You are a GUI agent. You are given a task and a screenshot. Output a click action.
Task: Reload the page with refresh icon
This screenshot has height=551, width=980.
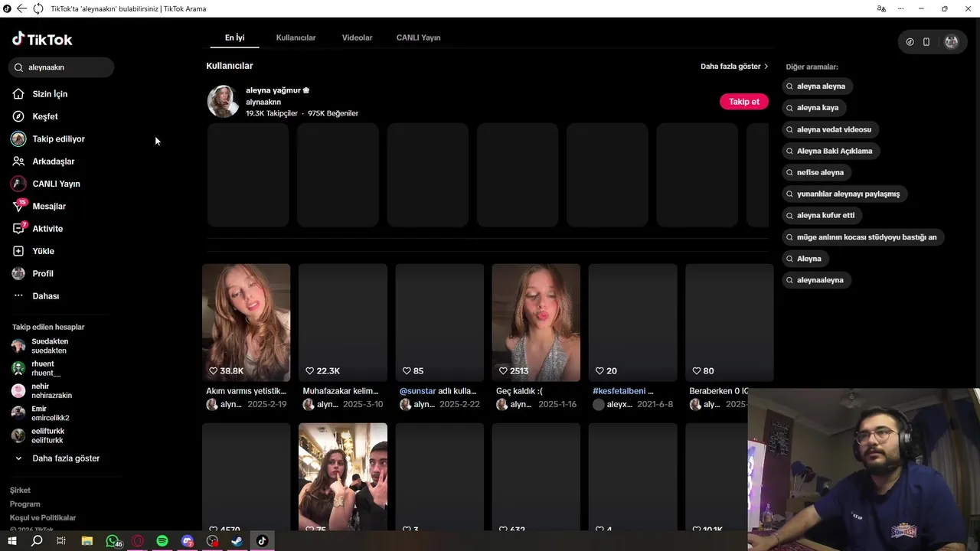tap(38, 8)
